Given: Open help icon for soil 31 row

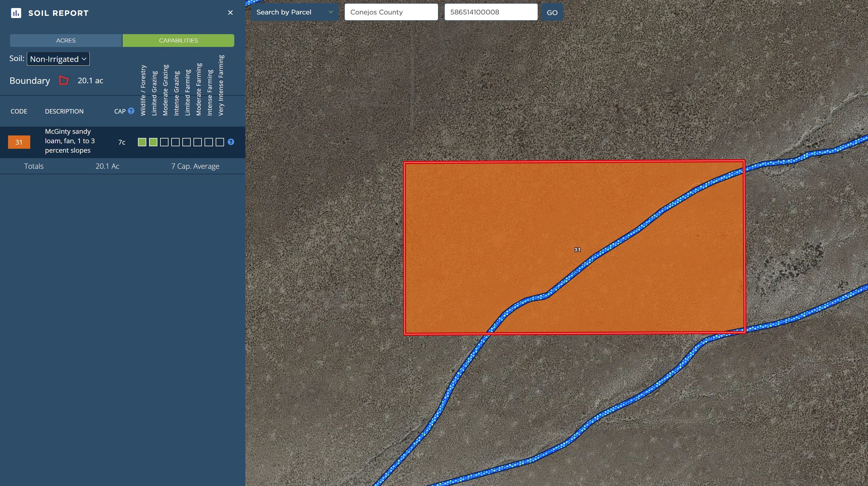Looking at the screenshot, I should 231,142.
